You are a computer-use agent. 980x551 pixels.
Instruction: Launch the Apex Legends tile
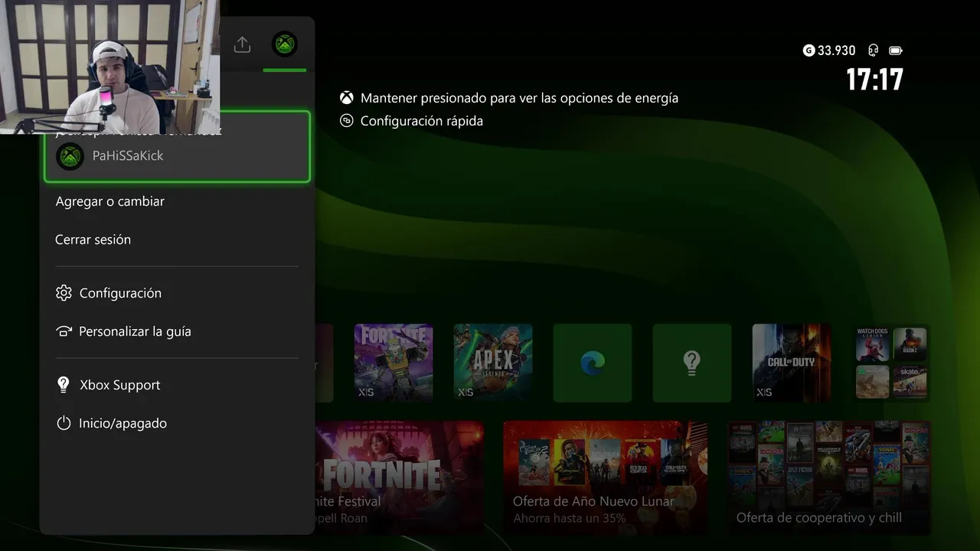[x=493, y=363]
